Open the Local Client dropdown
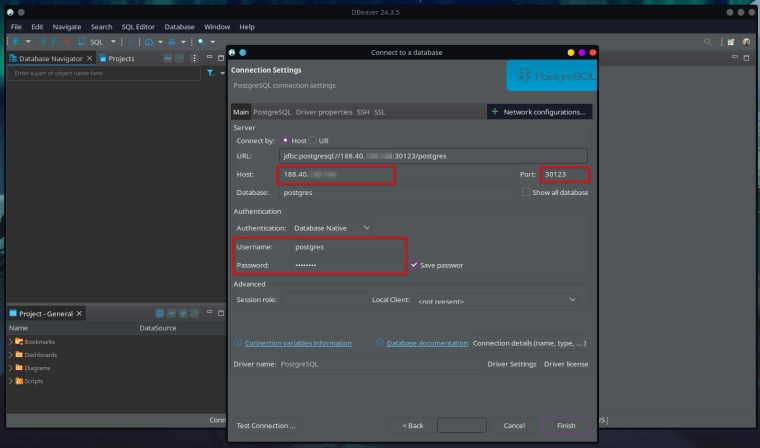The height and width of the screenshot is (448, 760). tap(496, 300)
